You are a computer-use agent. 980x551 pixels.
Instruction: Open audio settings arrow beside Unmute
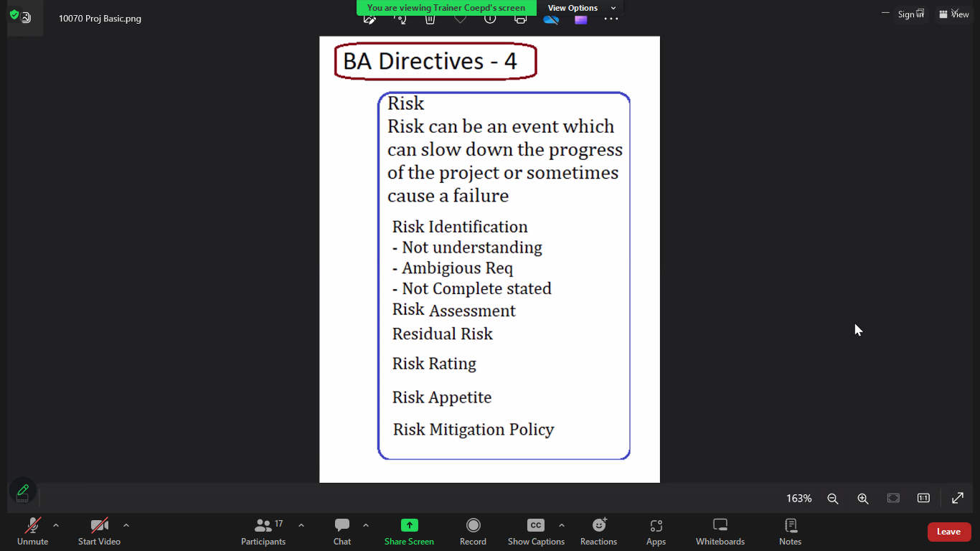(x=56, y=525)
